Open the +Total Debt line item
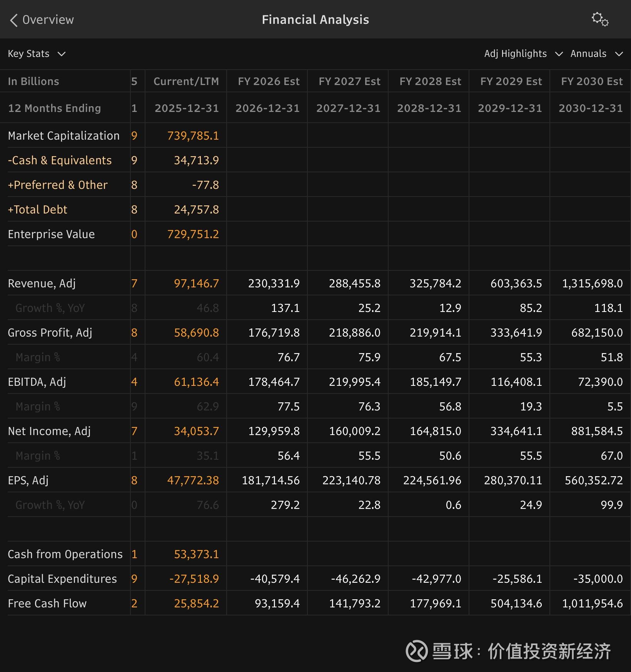Image resolution: width=631 pixels, height=672 pixels. [x=38, y=210]
